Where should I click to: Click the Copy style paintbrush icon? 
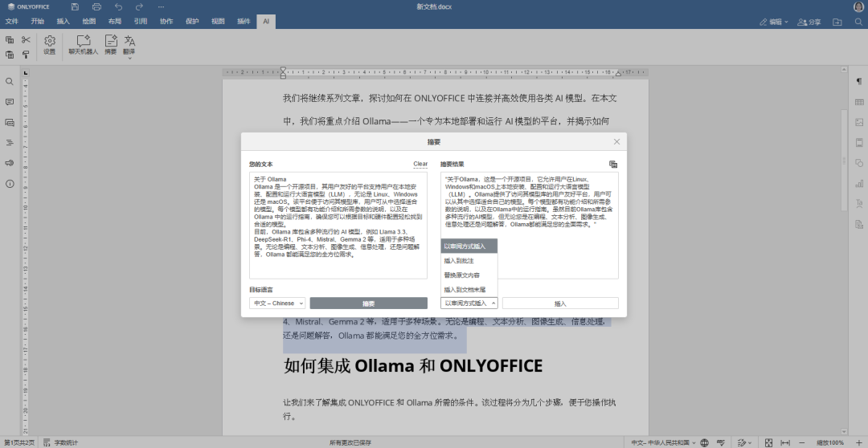pyautogui.click(x=26, y=55)
